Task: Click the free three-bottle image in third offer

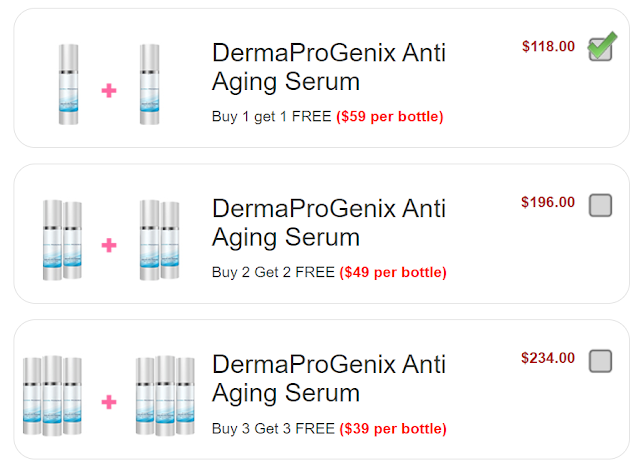Action: 165,396
